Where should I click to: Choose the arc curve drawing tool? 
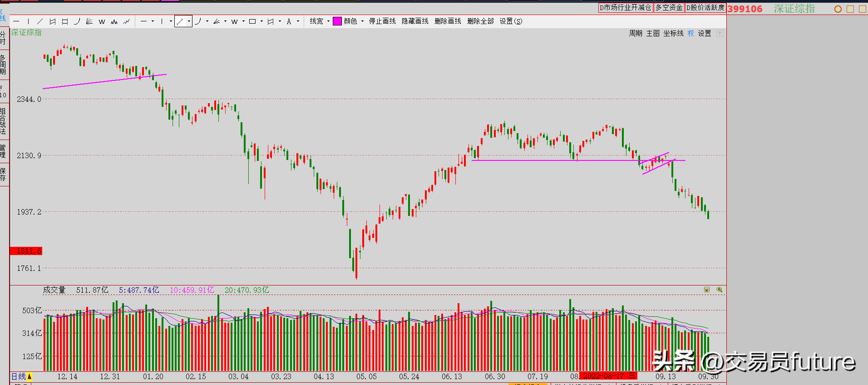click(x=77, y=21)
